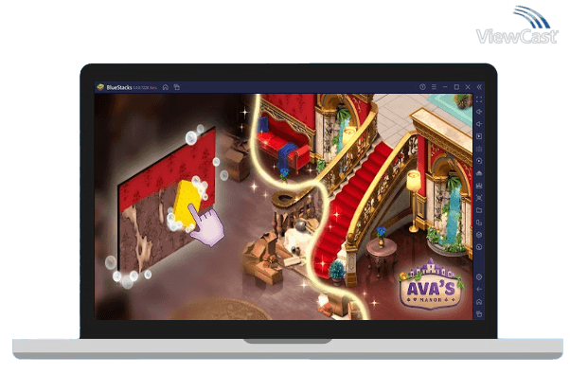Viewport: 570px width, 392px height.
Task: Open the help question-mark icon
Action: pyautogui.click(x=422, y=87)
